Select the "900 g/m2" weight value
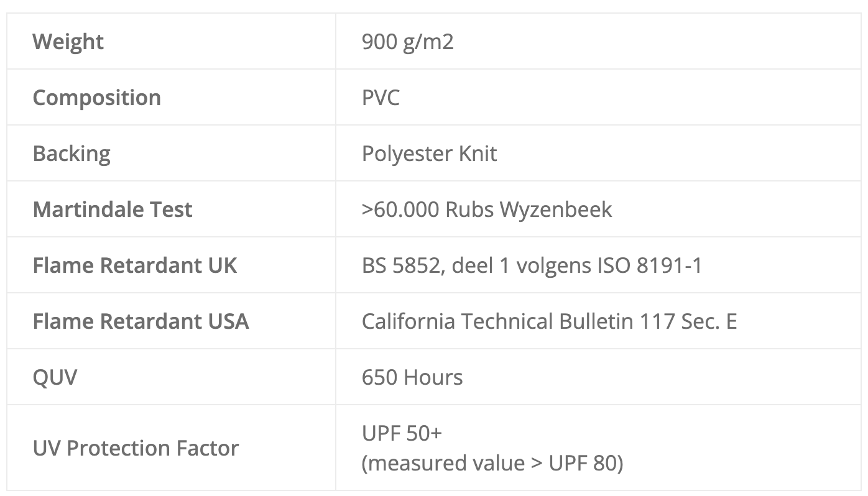This screenshot has width=868, height=496. point(407,42)
